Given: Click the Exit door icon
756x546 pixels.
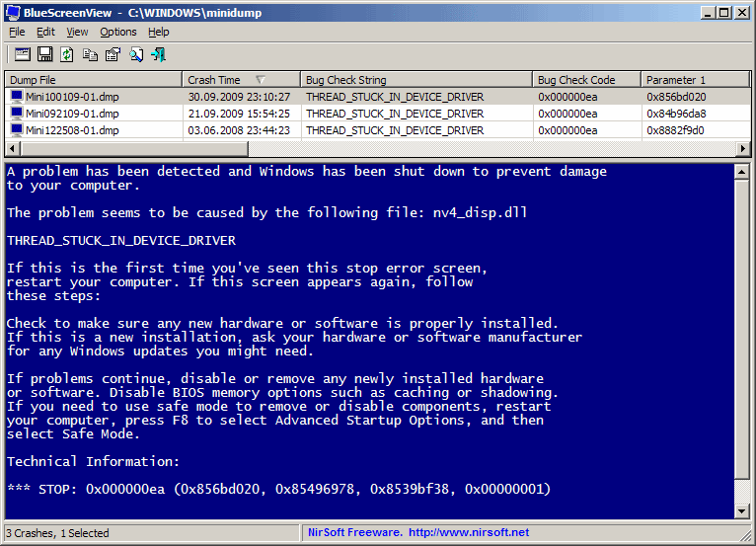Looking at the screenshot, I should pyautogui.click(x=159, y=54).
